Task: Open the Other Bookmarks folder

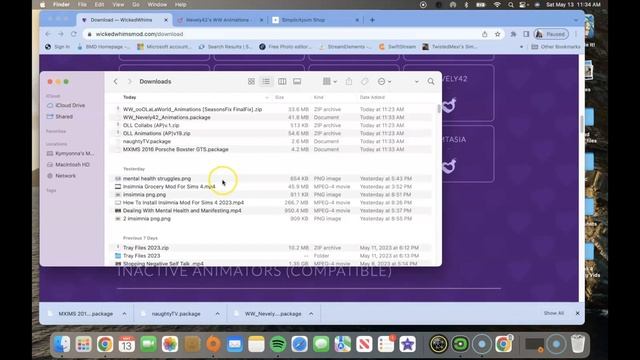Action: click(556, 47)
